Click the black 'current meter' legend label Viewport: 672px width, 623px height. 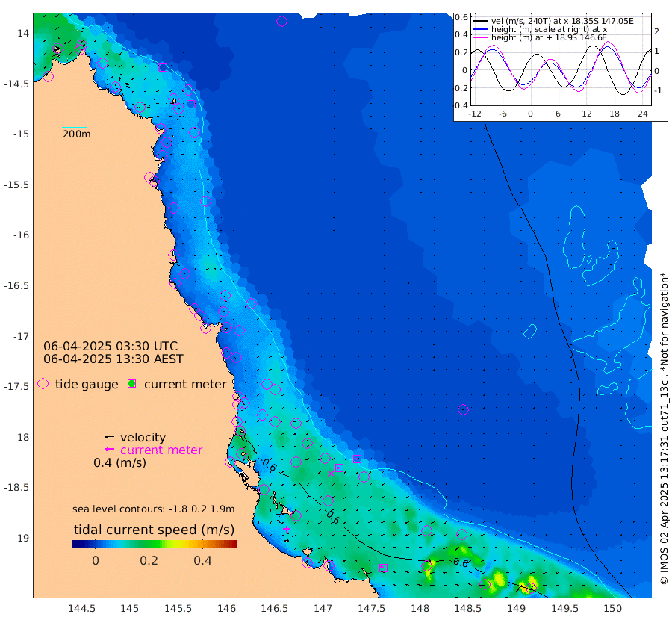[185, 384]
